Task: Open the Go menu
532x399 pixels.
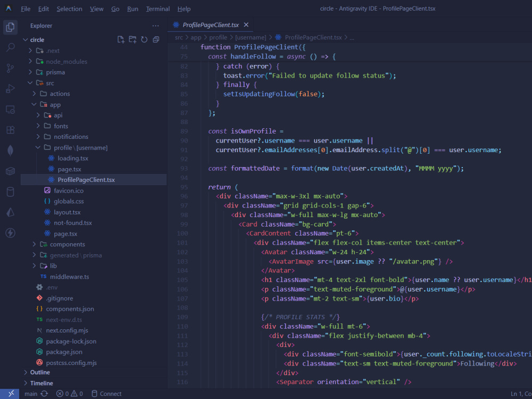Action: (115, 9)
